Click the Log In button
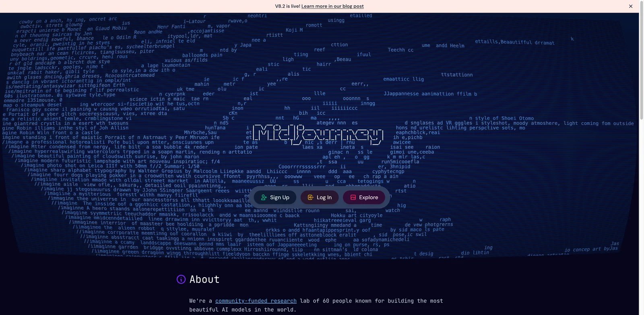 [320, 197]
